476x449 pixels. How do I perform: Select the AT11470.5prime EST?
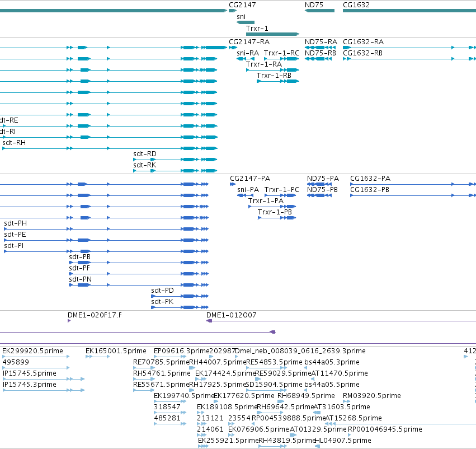pos(313,379)
